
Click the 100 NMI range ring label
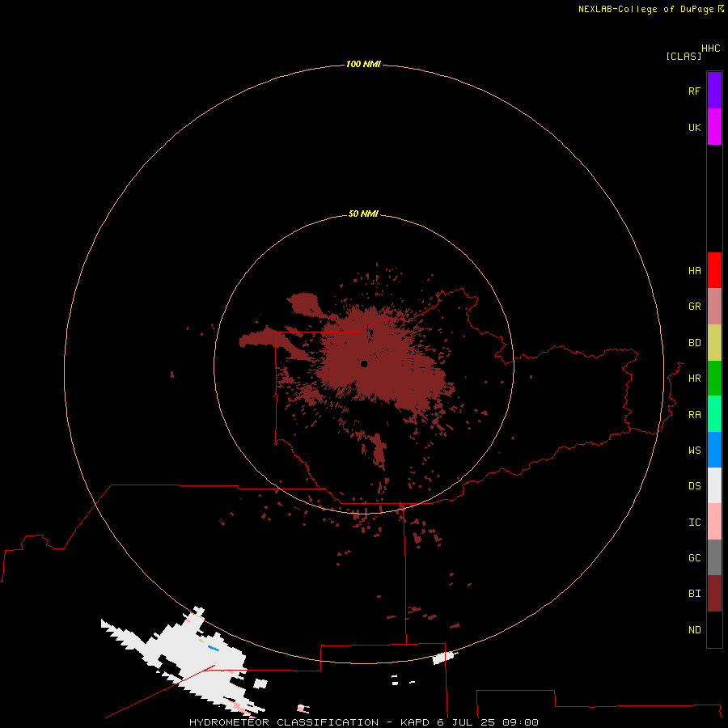pos(363,64)
